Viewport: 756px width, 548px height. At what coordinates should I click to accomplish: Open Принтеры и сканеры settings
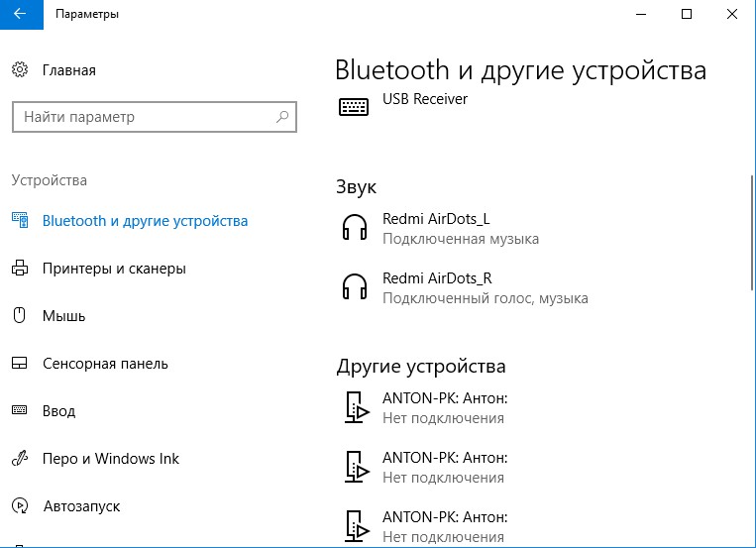pyautogui.click(x=114, y=269)
